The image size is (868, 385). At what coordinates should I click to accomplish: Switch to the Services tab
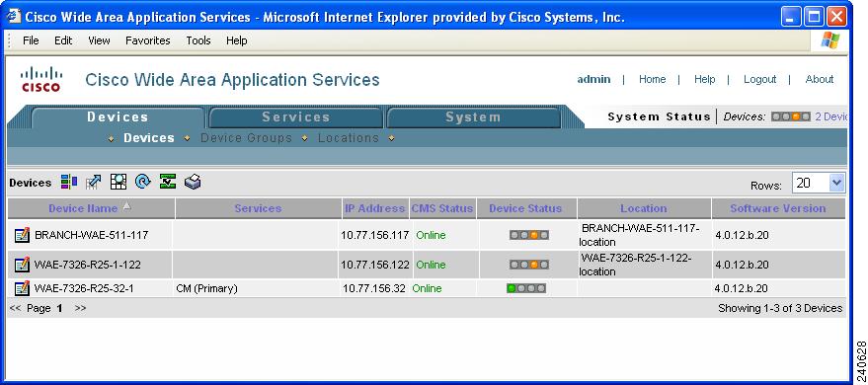click(x=295, y=117)
